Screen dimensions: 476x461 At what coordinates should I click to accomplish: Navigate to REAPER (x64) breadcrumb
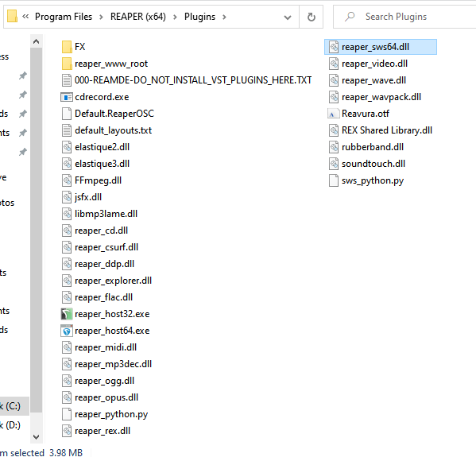tap(138, 17)
